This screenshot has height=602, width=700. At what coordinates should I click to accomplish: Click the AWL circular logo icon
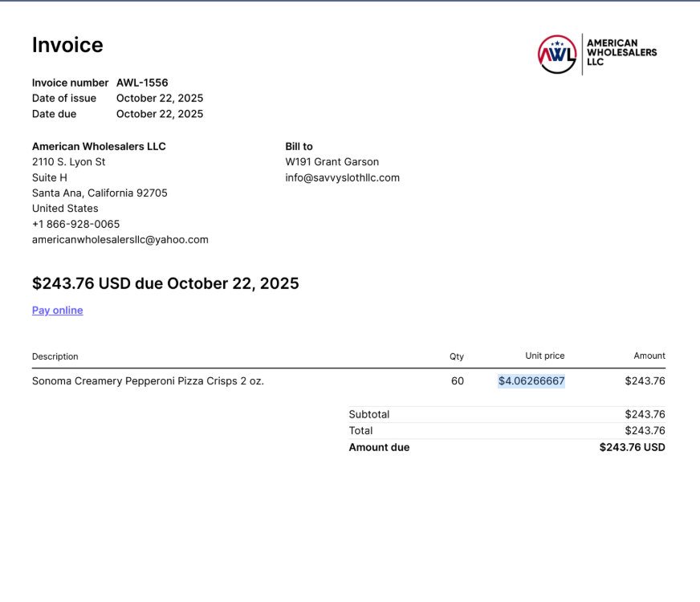click(557, 55)
